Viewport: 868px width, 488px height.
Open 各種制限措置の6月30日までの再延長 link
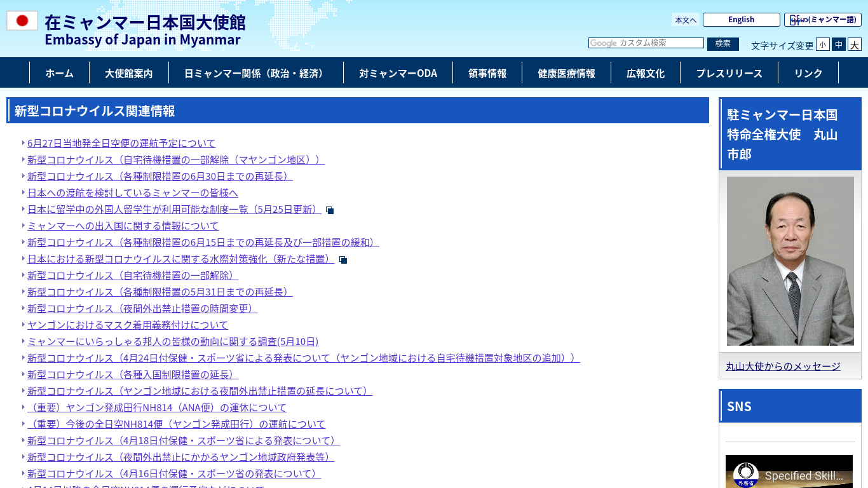(x=160, y=177)
